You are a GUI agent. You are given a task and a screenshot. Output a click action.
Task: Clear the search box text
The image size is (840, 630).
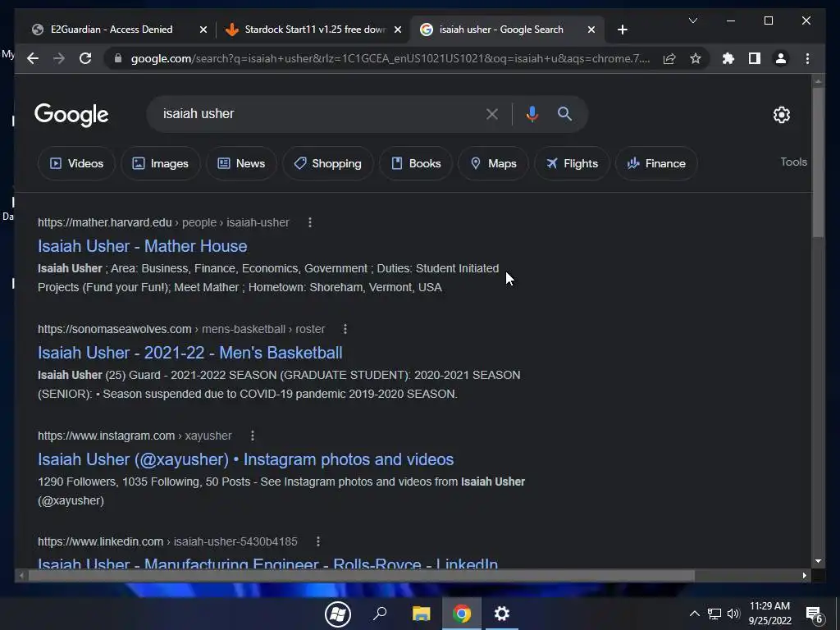[x=492, y=113]
